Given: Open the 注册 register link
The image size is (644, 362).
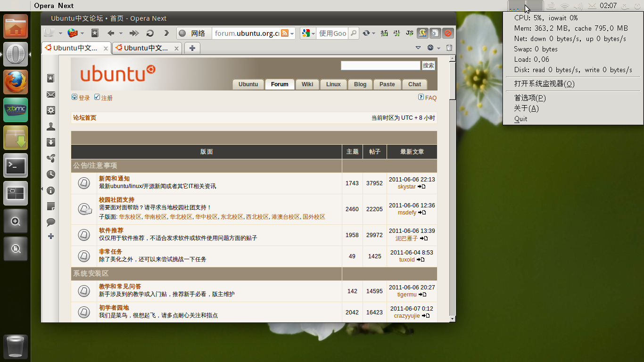Looking at the screenshot, I should 107,98.
